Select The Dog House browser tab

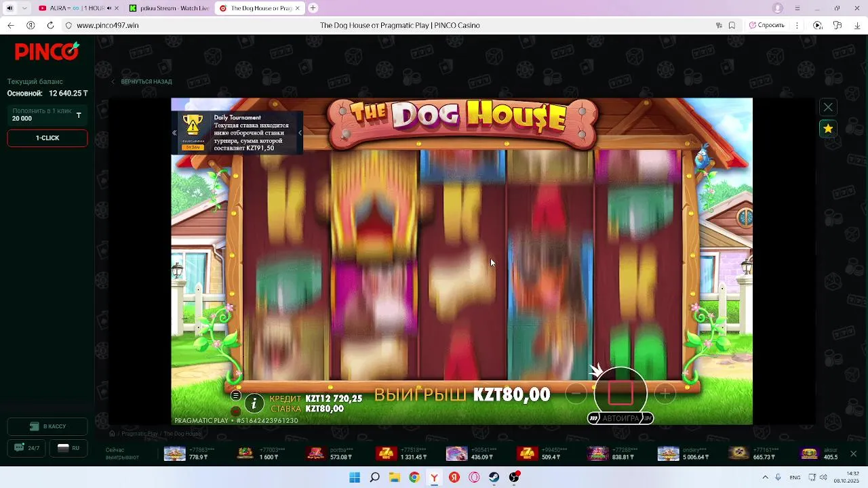pos(259,8)
